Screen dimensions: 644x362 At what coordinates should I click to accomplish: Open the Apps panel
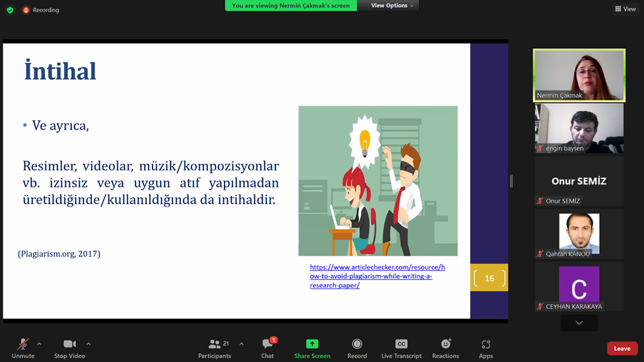[485, 344]
